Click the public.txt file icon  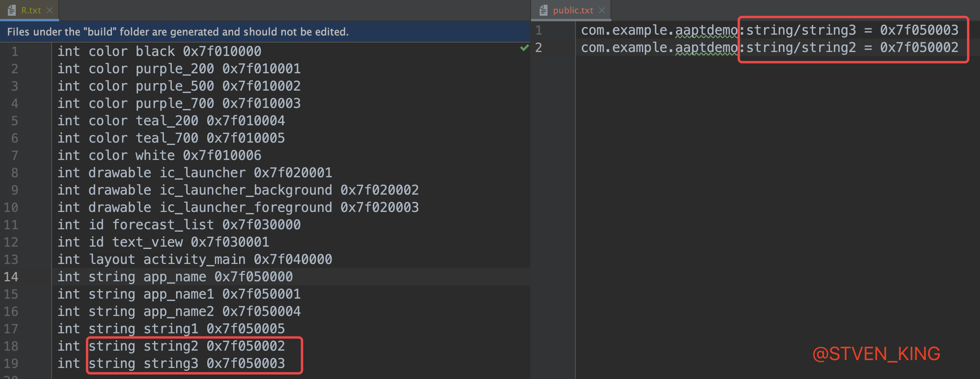[544, 10]
